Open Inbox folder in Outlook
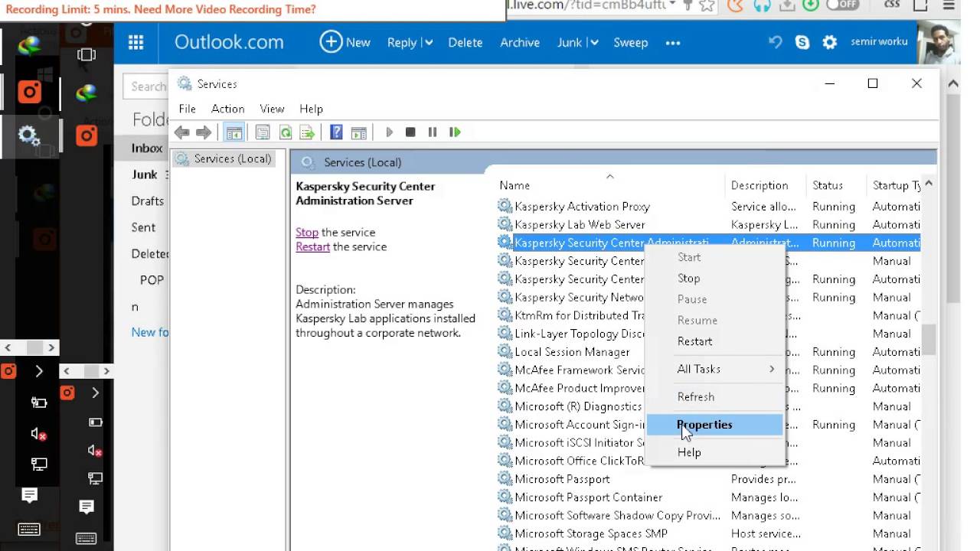The width and height of the screenshot is (980, 551). (x=147, y=148)
